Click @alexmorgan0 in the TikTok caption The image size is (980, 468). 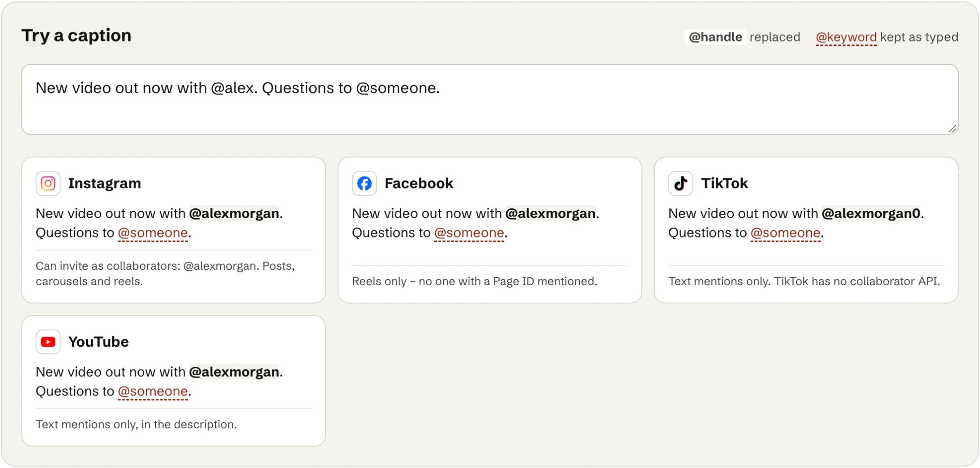[x=871, y=213]
